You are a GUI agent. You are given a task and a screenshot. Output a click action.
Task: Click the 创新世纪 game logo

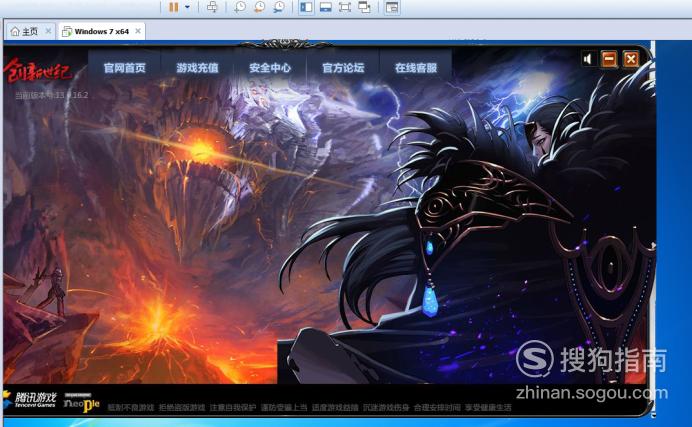click(x=38, y=71)
